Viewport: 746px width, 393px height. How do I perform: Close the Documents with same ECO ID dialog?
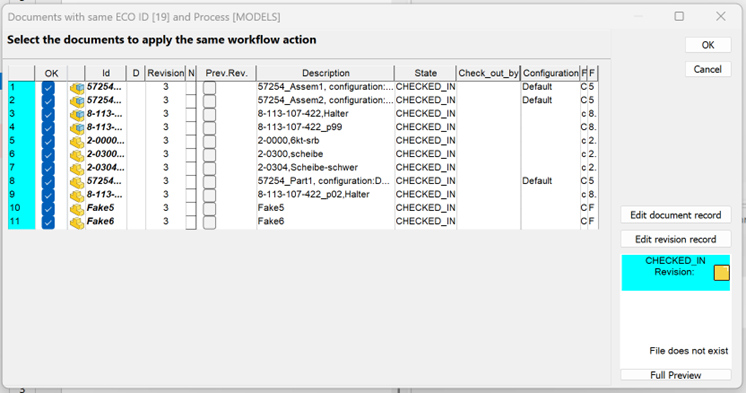(721, 17)
